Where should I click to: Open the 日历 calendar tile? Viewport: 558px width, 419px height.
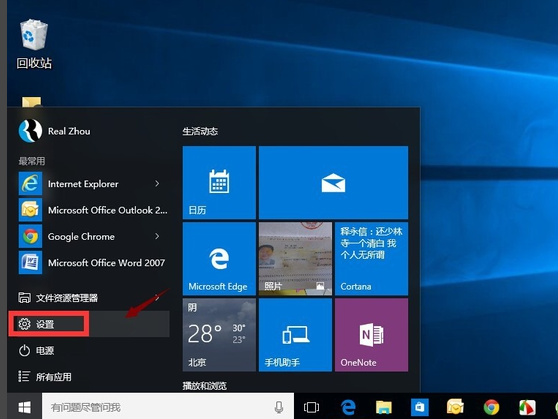coord(219,182)
